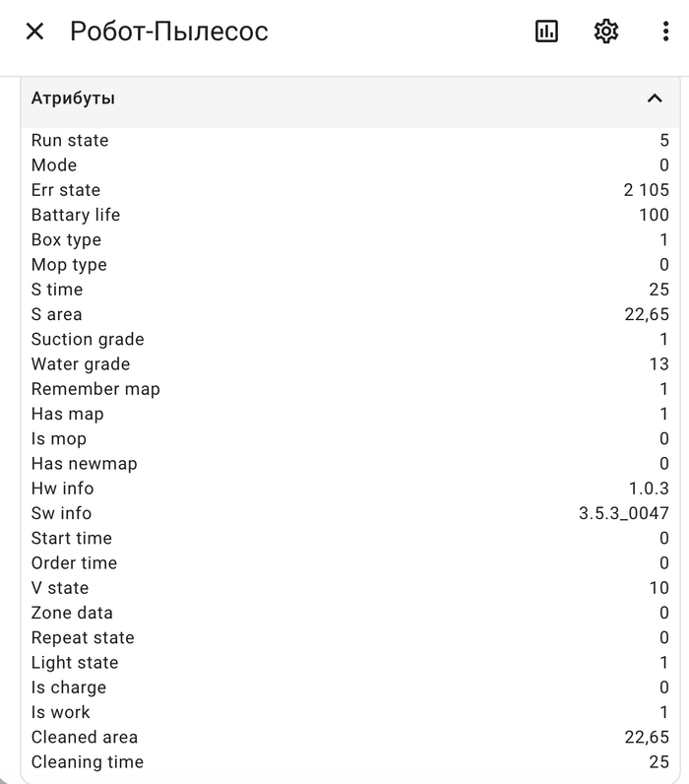Click the Err state value 2 105
This screenshot has width=689, height=784.
(646, 190)
